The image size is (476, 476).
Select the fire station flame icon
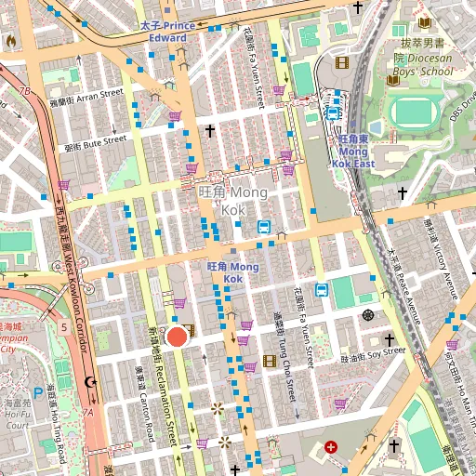[11, 41]
